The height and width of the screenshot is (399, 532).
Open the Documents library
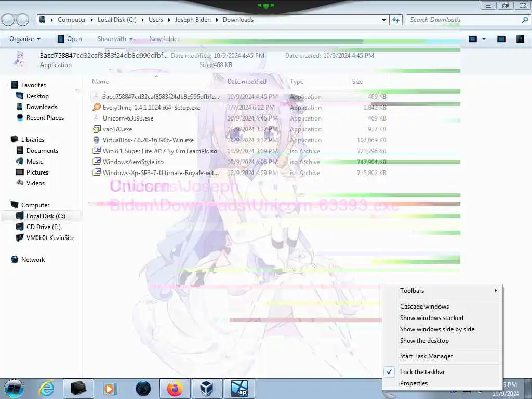(42, 150)
